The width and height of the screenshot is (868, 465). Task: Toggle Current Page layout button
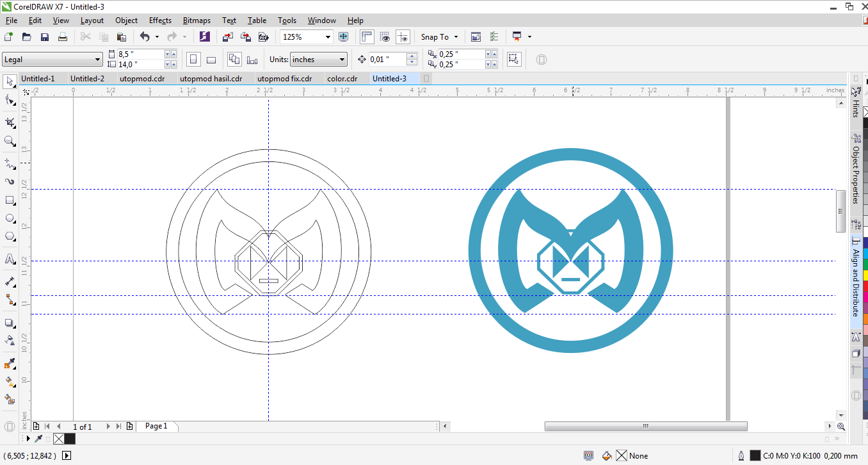(x=252, y=60)
